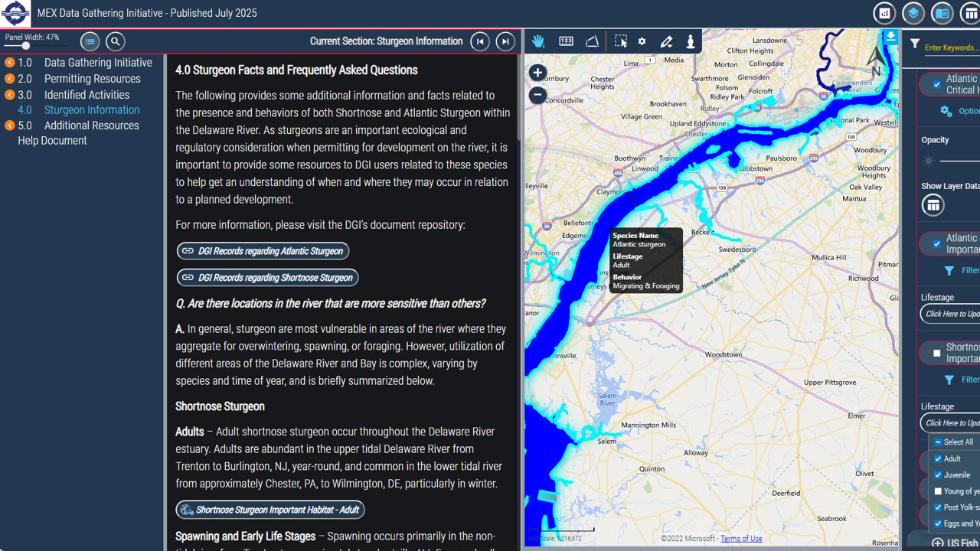This screenshot has height=551, width=980.
Task: Click the street view person icon
Action: click(691, 41)
